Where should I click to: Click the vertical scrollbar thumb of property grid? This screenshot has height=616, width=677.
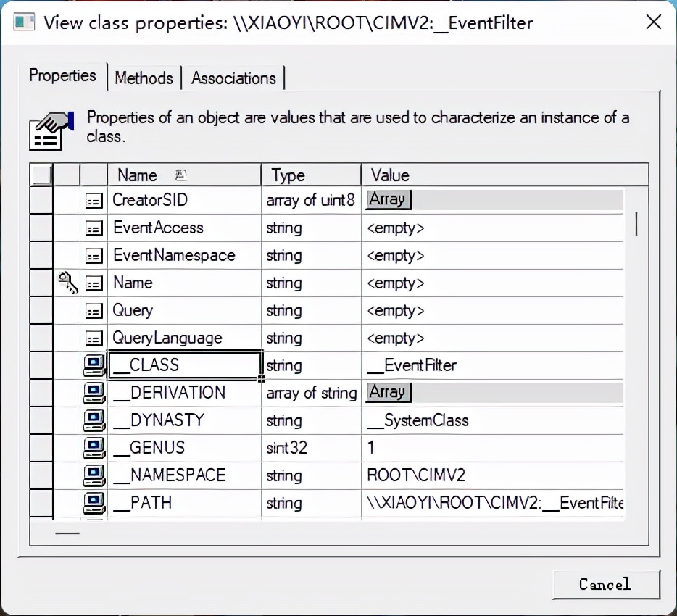pyautogui.click(x=636, y=223)
